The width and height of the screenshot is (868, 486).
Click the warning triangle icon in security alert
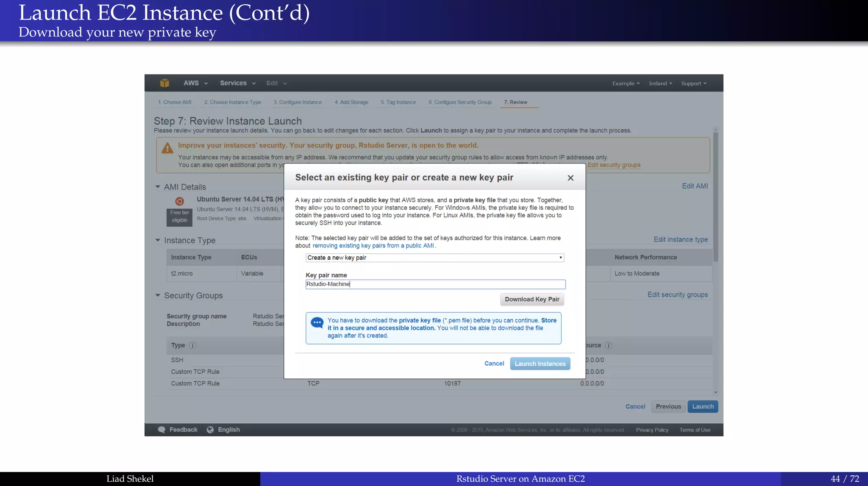point(167,148)
